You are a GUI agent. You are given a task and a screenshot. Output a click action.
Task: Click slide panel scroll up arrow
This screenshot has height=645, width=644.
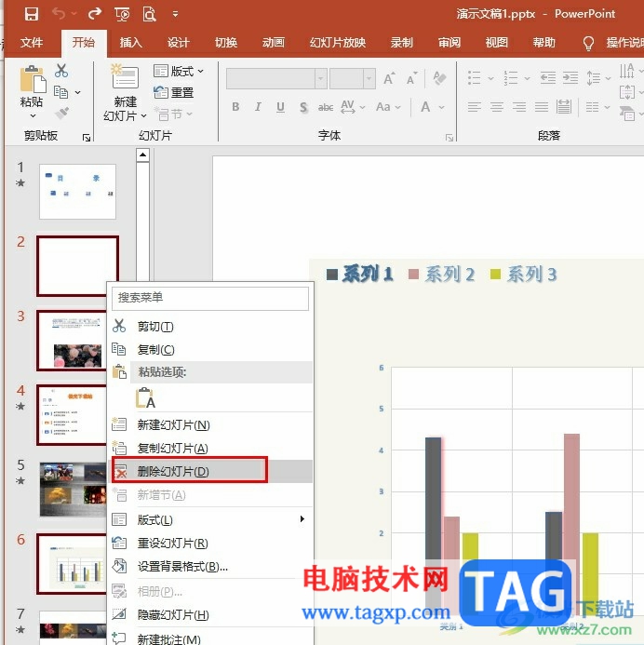tap(142, 155)
